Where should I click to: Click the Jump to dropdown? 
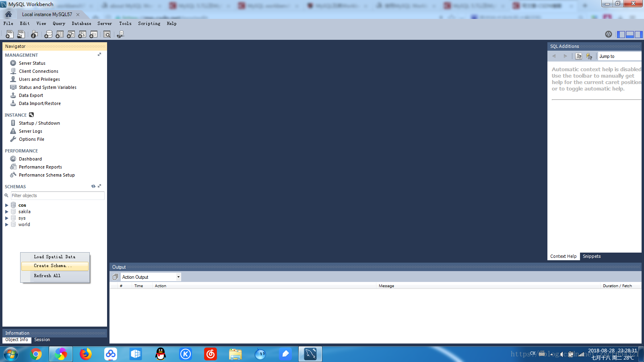(x=619, y=56)
